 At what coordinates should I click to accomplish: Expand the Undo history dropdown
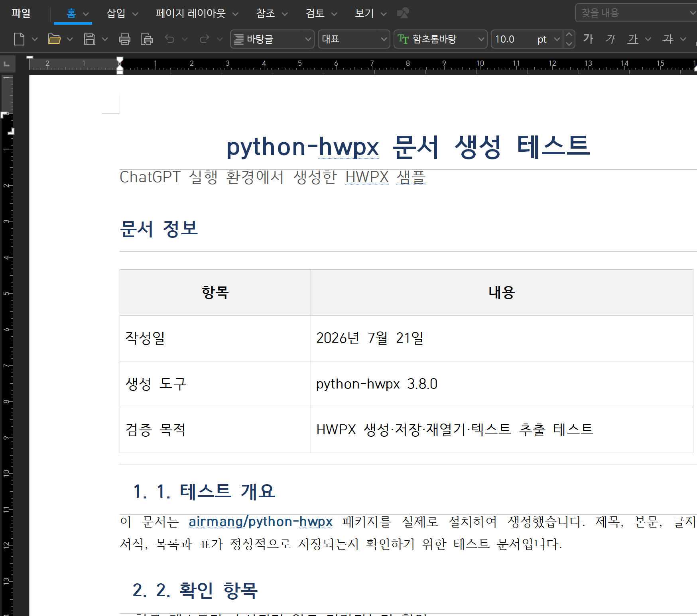coord(185,39)
